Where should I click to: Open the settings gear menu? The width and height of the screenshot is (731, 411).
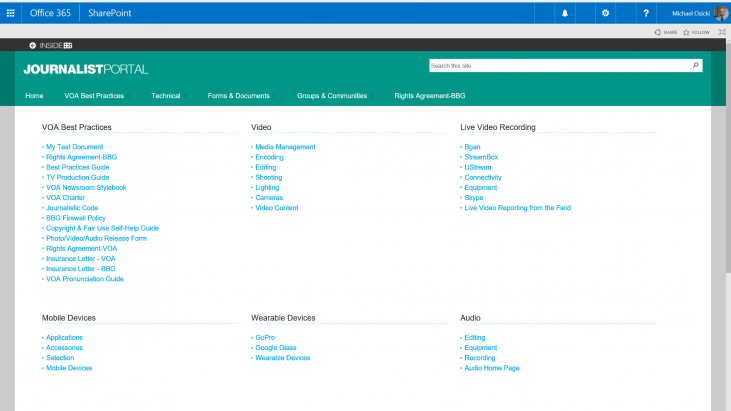click(605, 13)
